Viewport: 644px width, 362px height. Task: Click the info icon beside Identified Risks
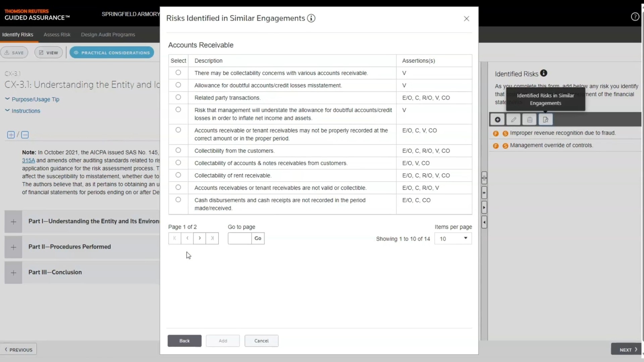click(x=544, y=73)
